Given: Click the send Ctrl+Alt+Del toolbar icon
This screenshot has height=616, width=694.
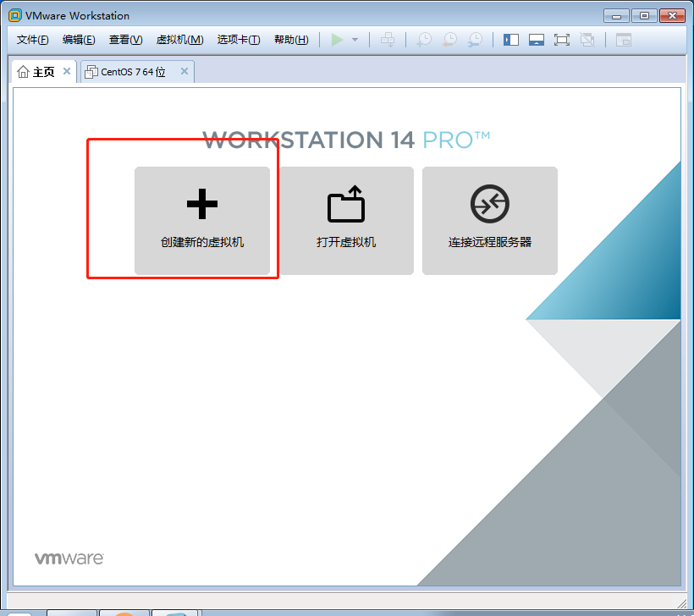Looking at the screenshot, I should pyautogui.click(x=388, y=40).
